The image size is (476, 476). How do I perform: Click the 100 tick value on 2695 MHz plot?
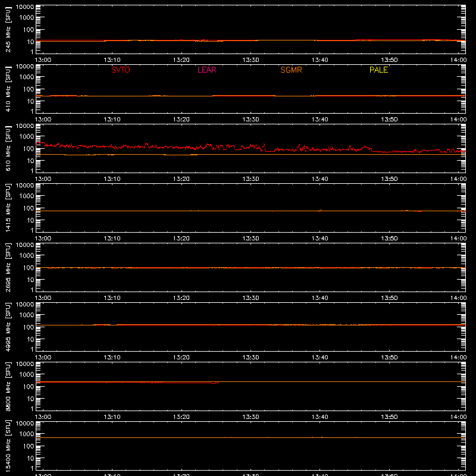coord(29,268)
